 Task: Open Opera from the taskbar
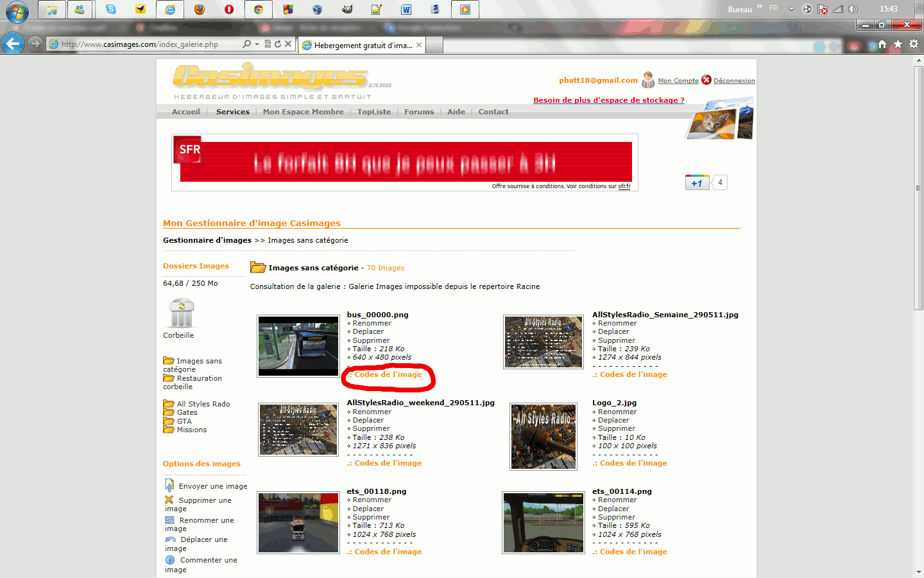point(229,9)
